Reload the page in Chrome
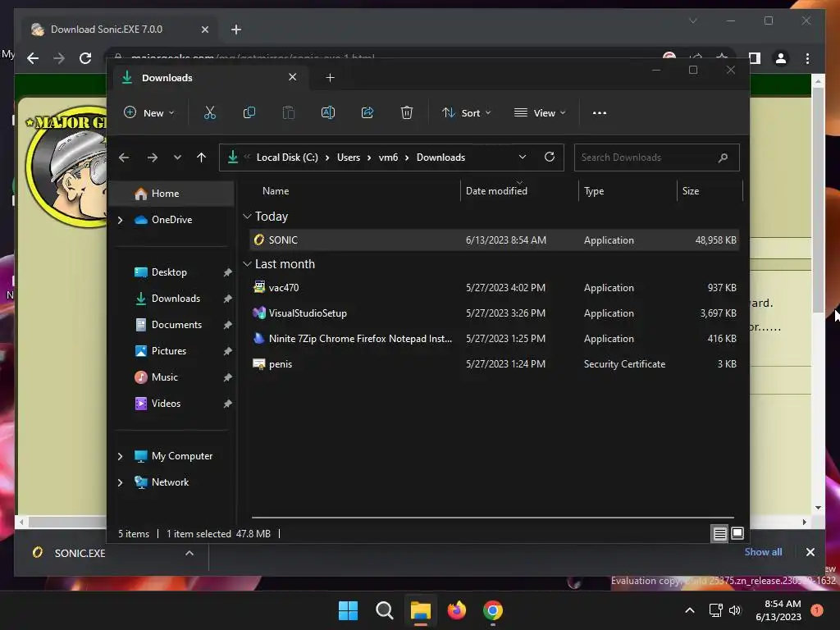The width and height of the screenshot is (840, 630). coord(85,58)
